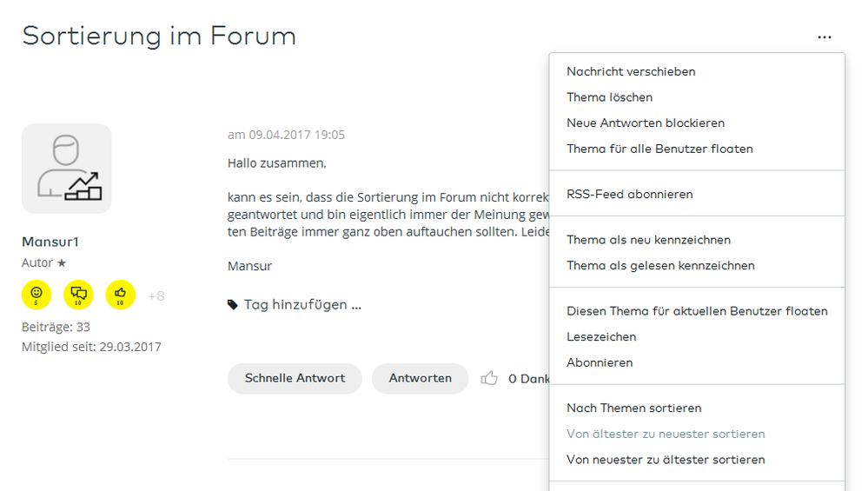Open the Mansur1 username link
Image resolution: width=868 pixels, height=491 pixels.
pyautogui.click(x=50, y=242)
